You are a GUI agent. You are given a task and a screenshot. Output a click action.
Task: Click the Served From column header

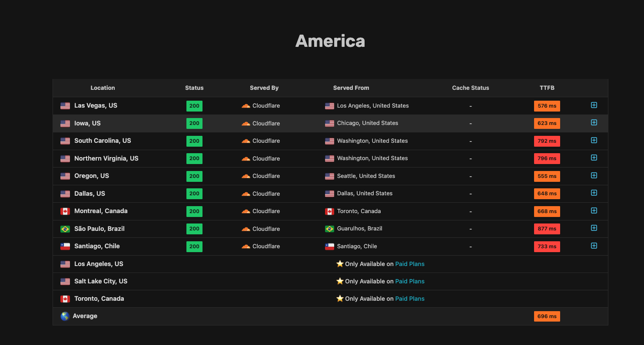click(351, 88)
